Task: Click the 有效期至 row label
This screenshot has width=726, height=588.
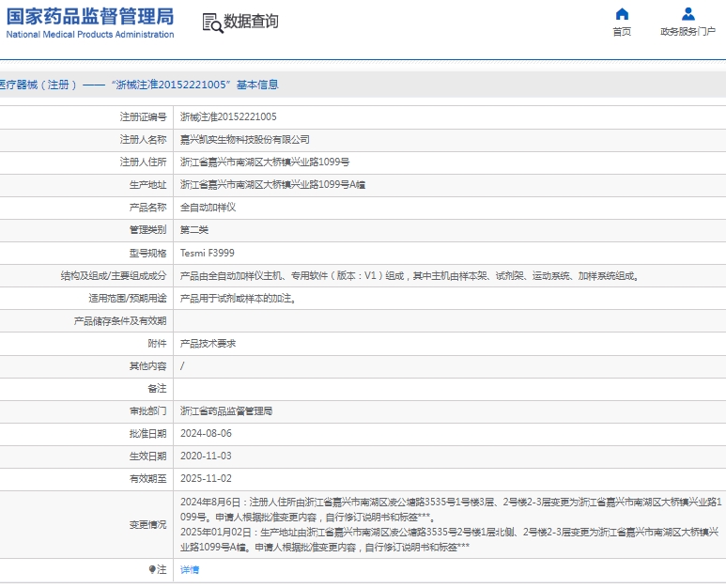Action: (x=147, y=479)
